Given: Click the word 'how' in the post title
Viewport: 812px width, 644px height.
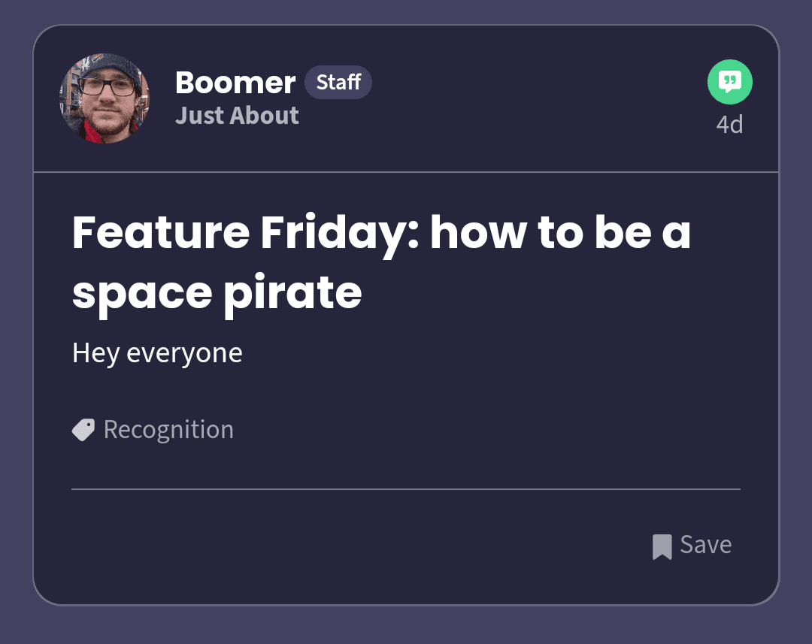Looking at the screenshot, I should tap(478, 233).
